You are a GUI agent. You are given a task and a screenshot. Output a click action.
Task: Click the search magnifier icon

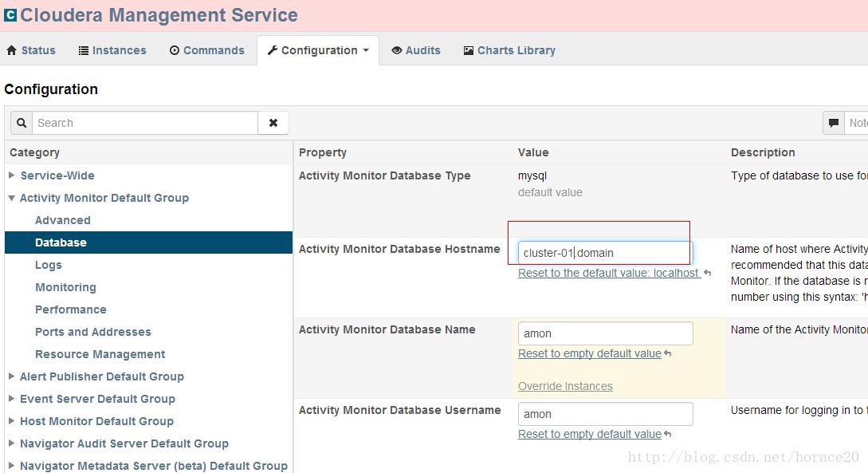click(x=22, y=123)
